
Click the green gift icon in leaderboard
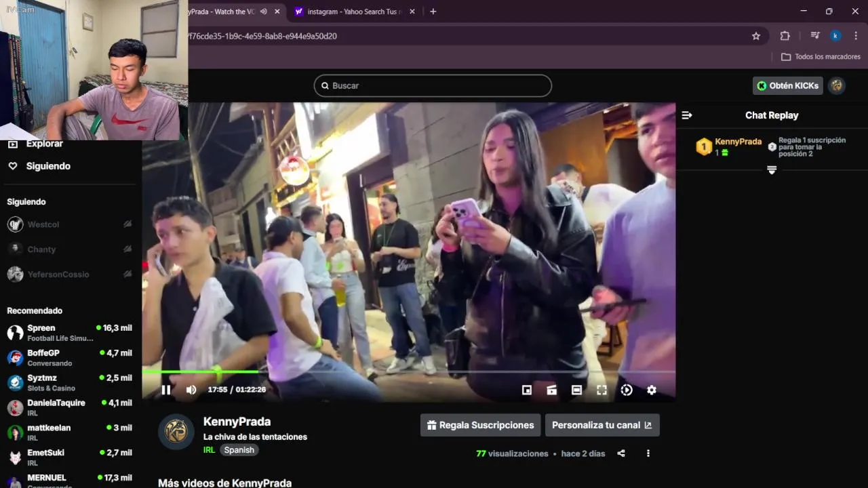point(725,153)
